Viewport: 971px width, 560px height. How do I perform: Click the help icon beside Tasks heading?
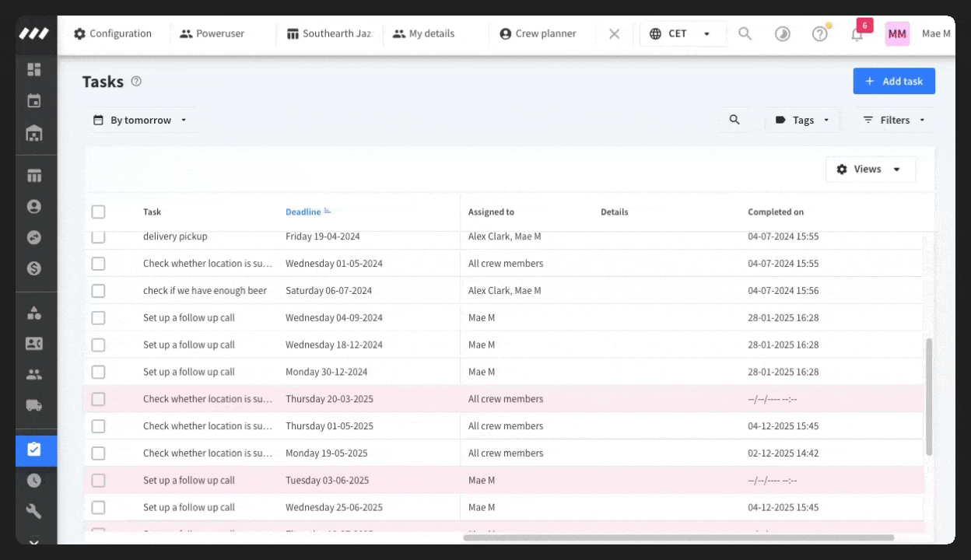pyautogui.click(x=136, y=81)
